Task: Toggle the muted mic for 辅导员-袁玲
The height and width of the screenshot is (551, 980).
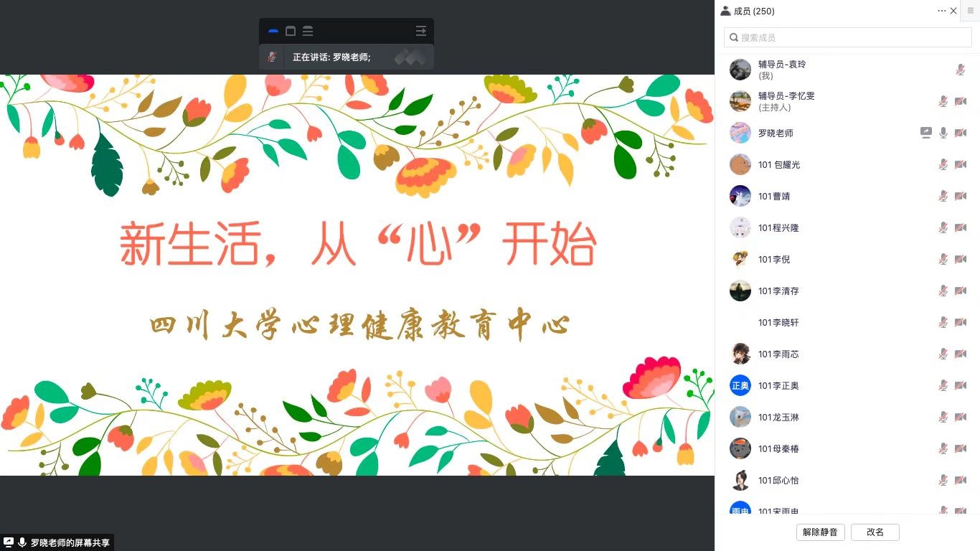Action: point(961,70)
